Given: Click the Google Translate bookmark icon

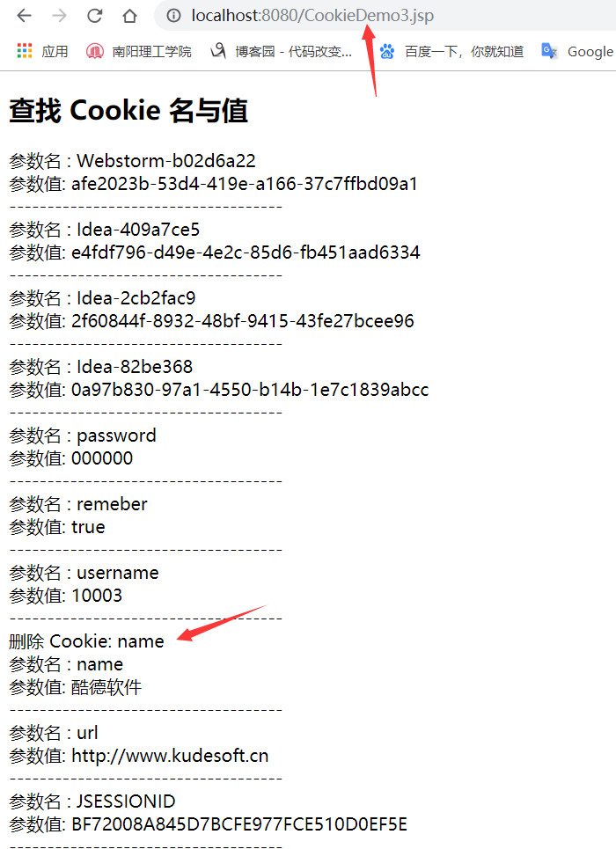Looking at the screenshot, I should pyautogui.click(x=549, y=51).
